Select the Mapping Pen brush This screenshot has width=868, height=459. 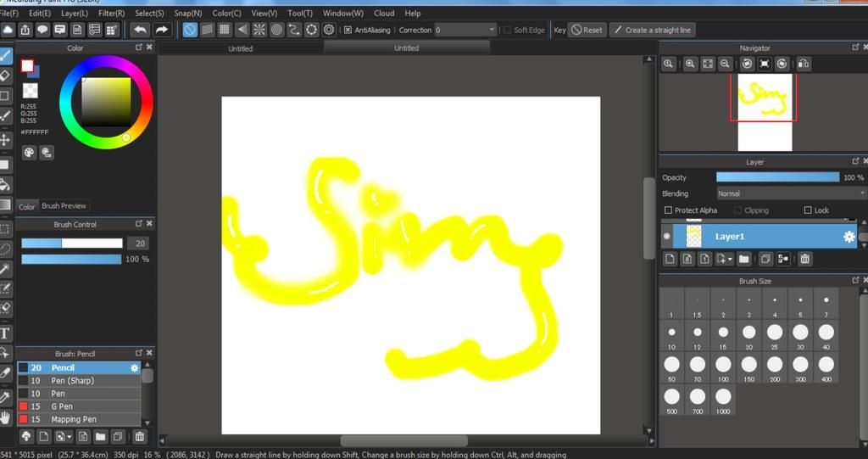pyautogui.click(x=79, y=419)
